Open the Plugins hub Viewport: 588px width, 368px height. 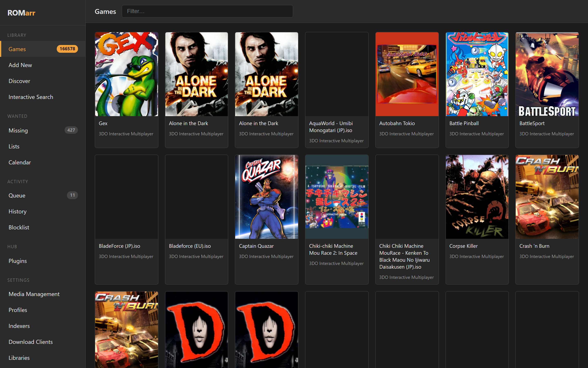click(43, 261)
